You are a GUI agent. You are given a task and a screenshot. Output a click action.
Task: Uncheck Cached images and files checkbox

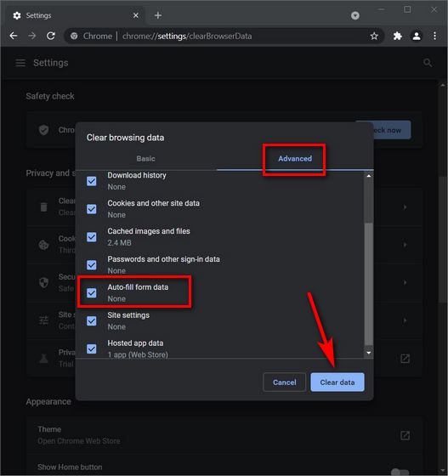coord(91,237)
